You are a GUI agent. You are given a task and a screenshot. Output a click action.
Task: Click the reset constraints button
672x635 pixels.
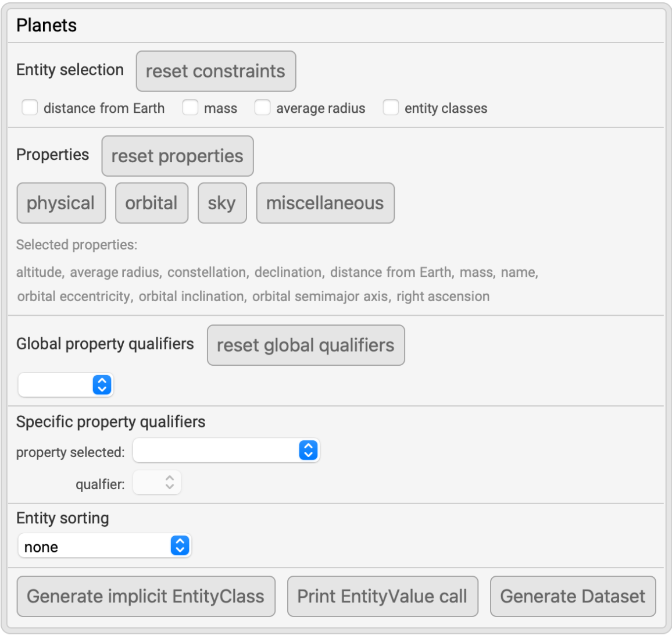point(216,71)
